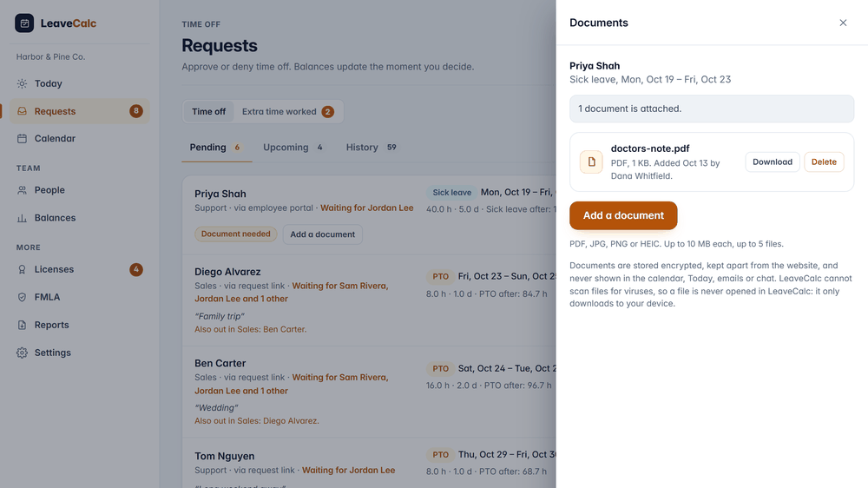Click the Calendar icon in sidebar
Image resolution: width=868 pixels, height=488 pixels.
[x=22, y=138]
